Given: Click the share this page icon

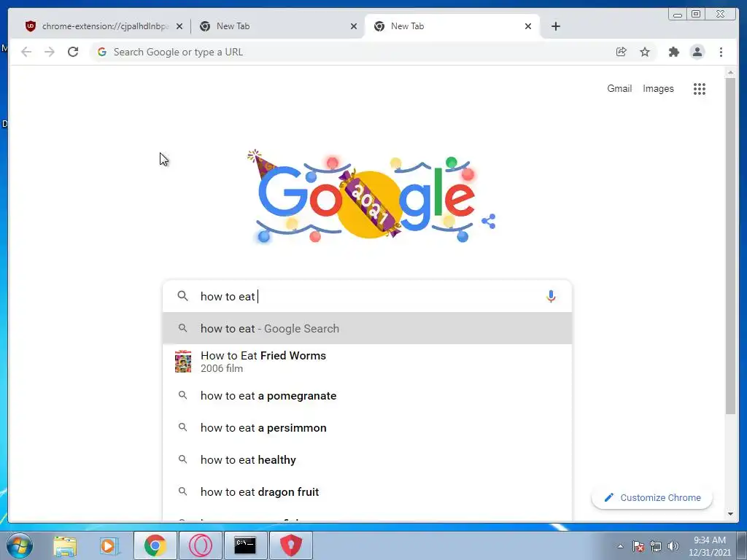Looking at the screenshot, I should coord(621,52).
